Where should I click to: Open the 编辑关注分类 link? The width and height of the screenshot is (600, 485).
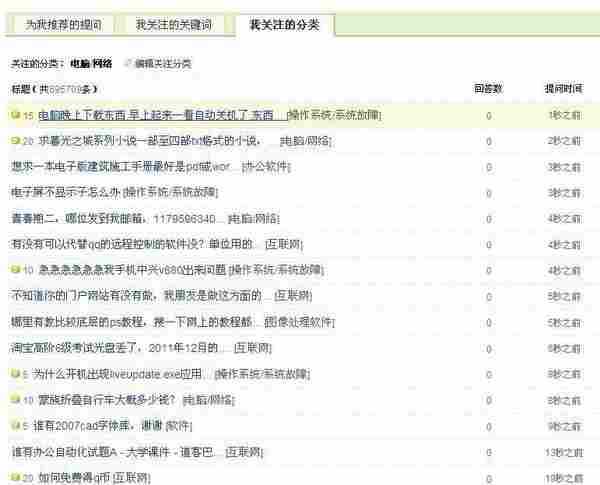pos(163,63)
